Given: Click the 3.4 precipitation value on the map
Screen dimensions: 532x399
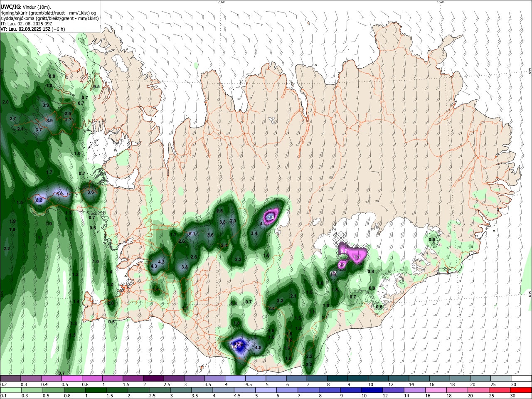Looking at the screenshot, I should (254, 233).
